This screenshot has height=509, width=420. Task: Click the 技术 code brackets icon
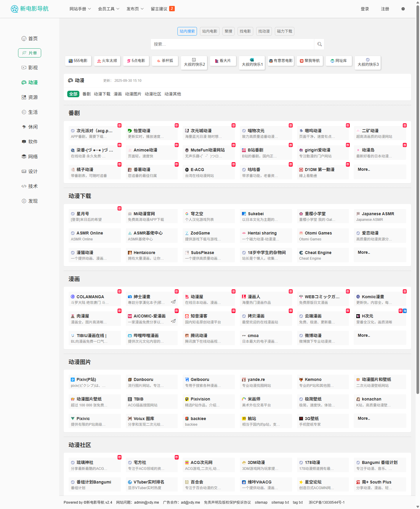tap(24, 186)
